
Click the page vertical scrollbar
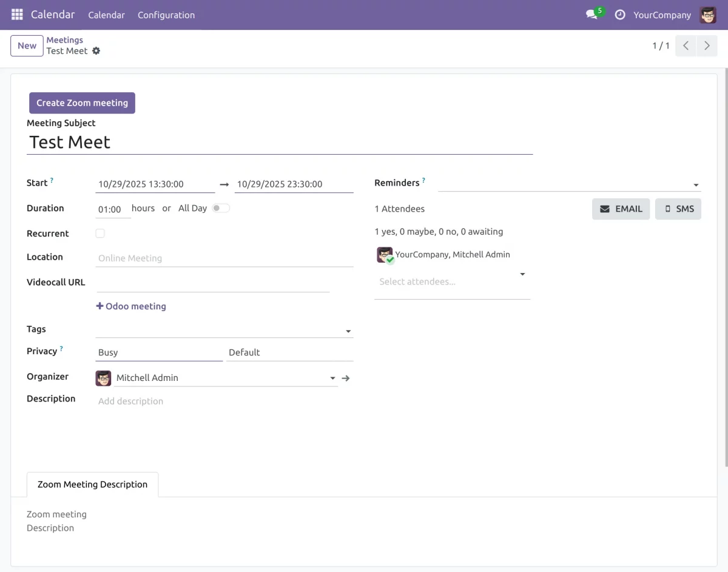click(726, 267)
